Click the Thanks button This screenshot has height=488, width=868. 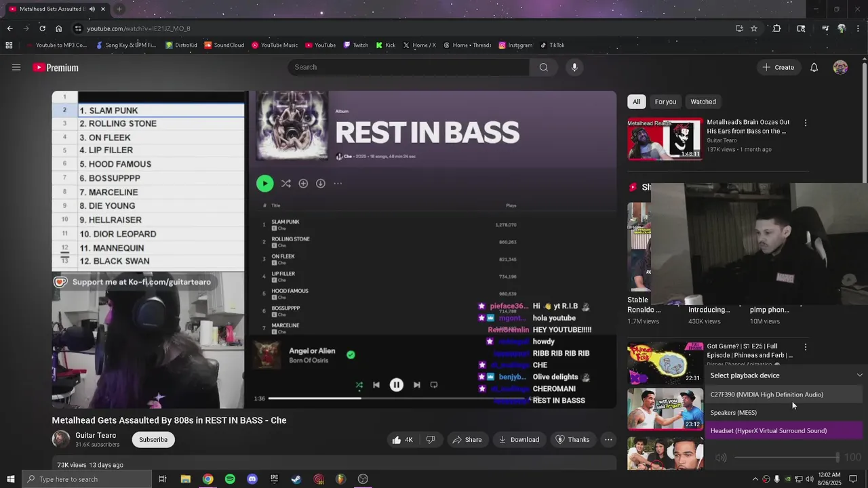coord(572,440)
